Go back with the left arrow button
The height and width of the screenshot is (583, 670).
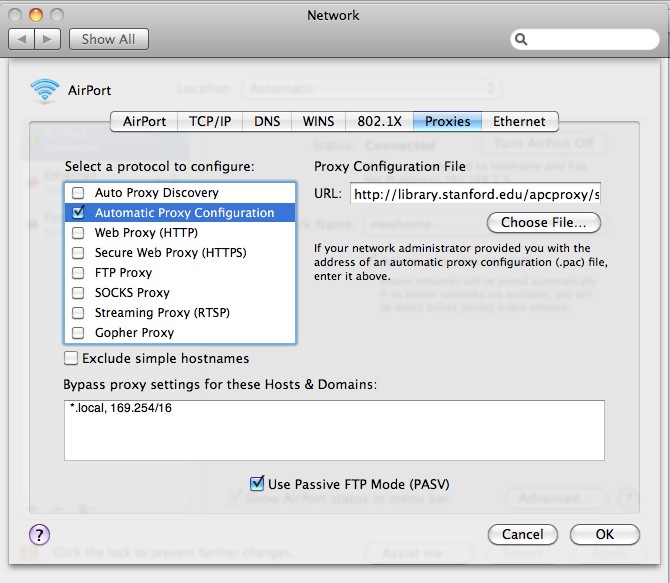pyautogui.click(x=21, y=39)
